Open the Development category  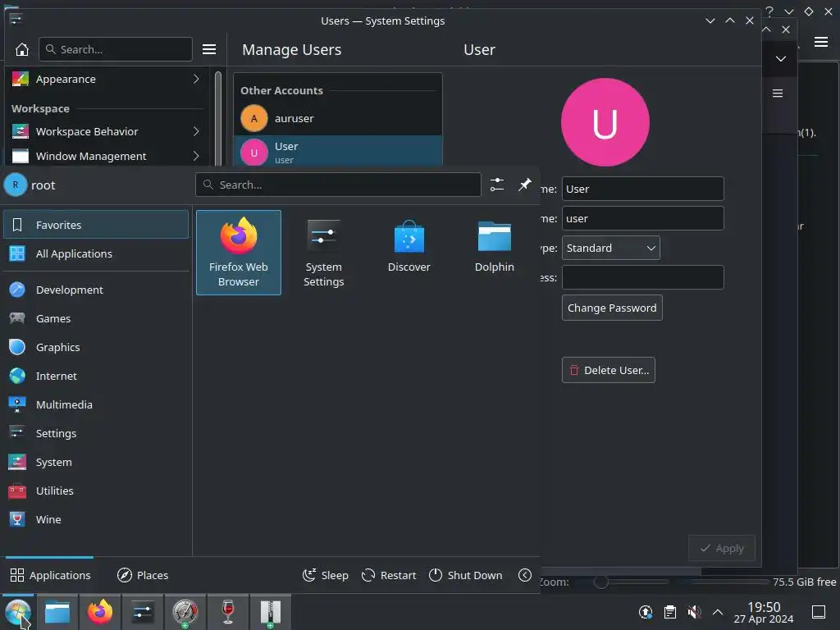pos(96,290)
